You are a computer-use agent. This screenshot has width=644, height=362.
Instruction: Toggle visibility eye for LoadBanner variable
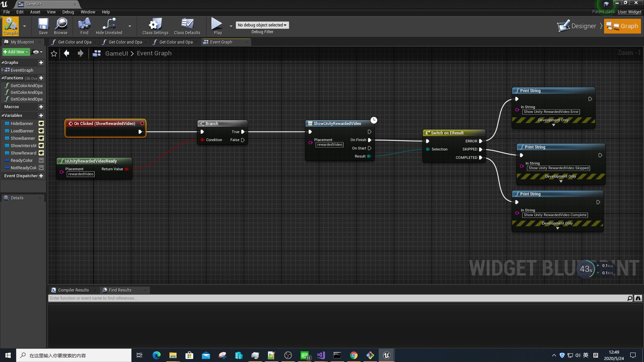pos(41,131)
